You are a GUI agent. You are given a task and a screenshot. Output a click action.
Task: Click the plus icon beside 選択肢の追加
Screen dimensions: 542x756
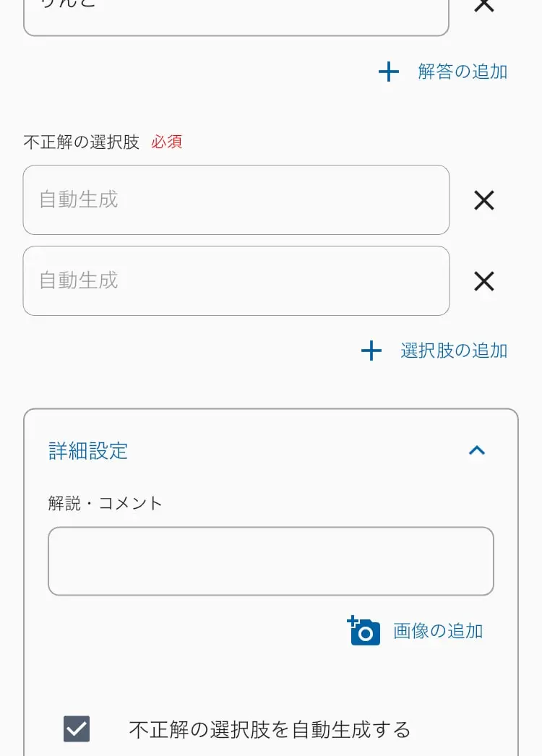click(371, 351)
